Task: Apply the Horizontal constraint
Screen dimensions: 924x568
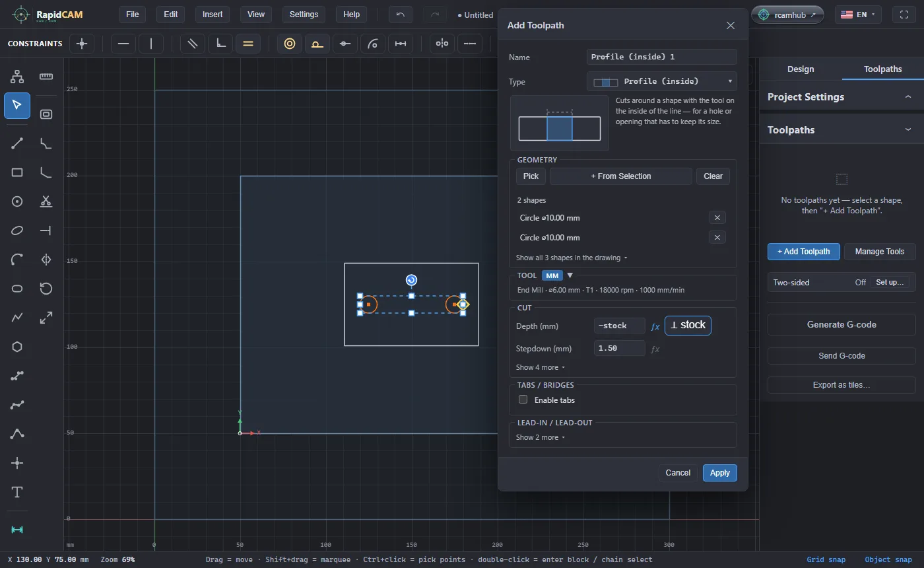Action: pos(123,44)
